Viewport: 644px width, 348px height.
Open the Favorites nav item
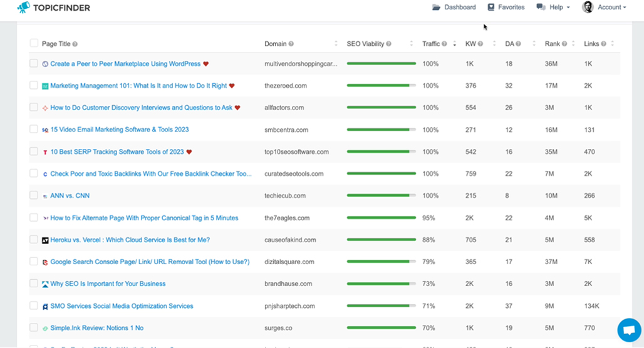506,7
